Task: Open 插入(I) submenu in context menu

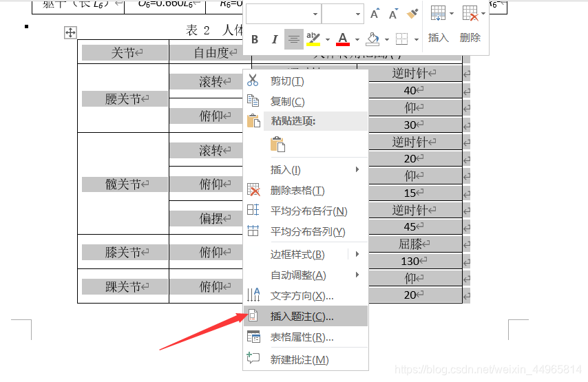Action: [x=306, y=170]
